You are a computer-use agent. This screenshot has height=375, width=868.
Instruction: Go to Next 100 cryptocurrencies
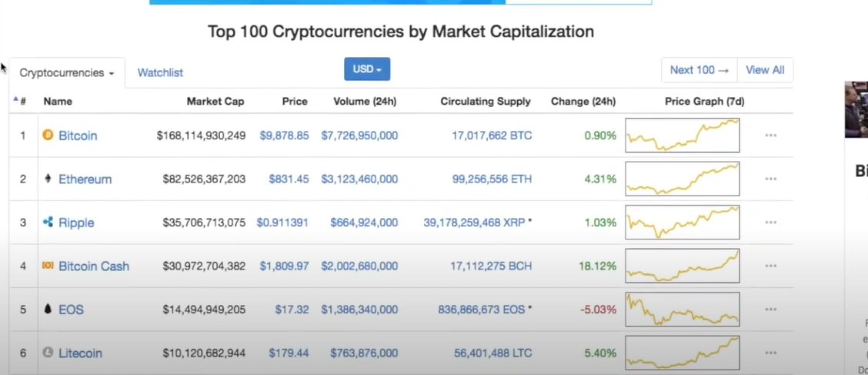[699, 70]
